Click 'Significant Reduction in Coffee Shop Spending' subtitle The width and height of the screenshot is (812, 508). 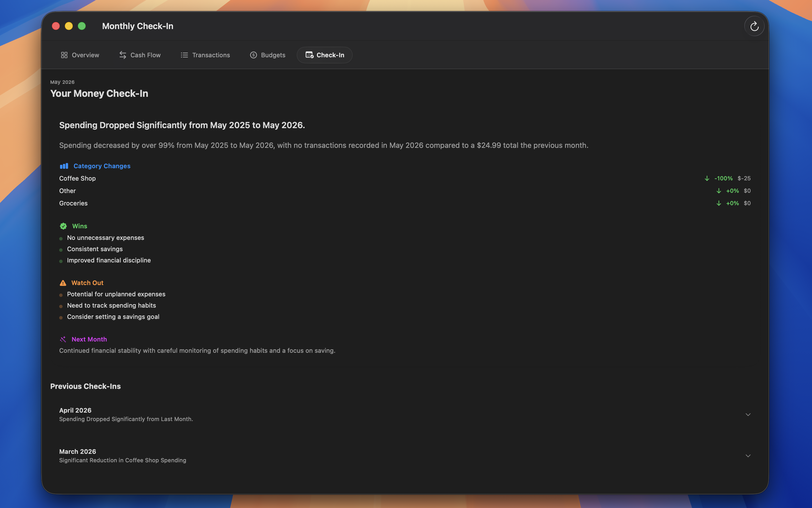point(123,460)
